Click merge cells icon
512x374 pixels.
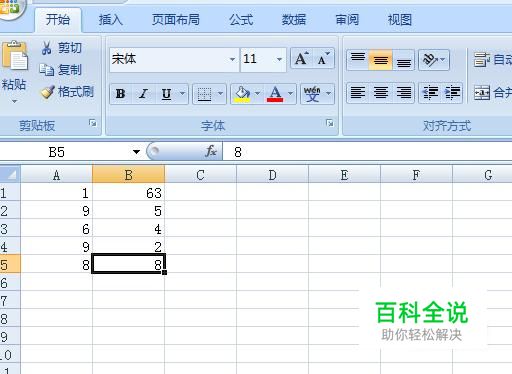(x=482, y=93)
